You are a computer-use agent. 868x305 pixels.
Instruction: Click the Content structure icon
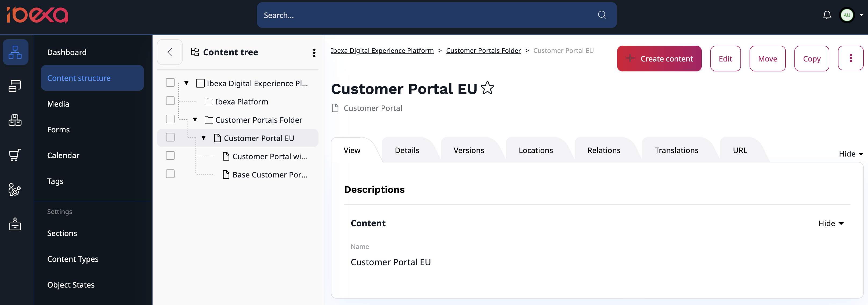[15, 51]
